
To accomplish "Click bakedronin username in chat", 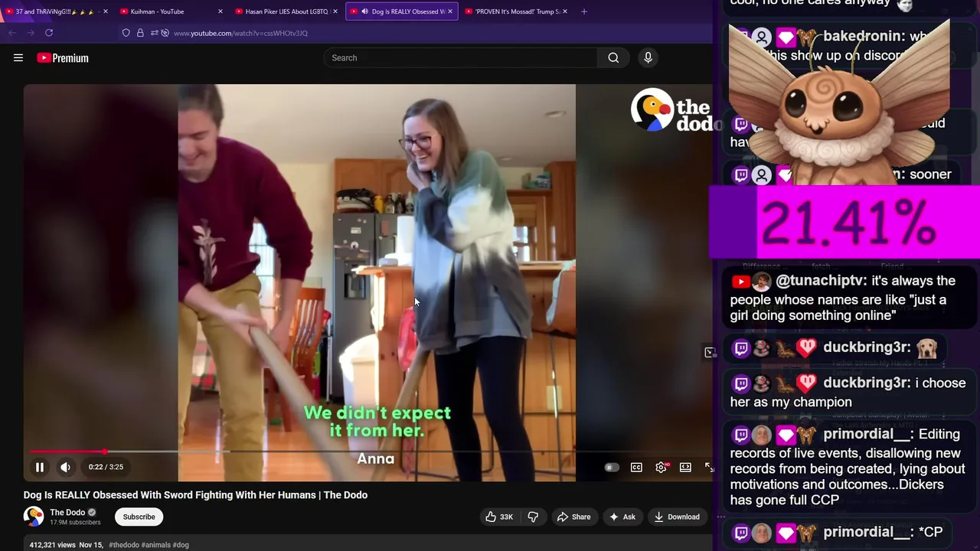I will click(x=863, y=36).
